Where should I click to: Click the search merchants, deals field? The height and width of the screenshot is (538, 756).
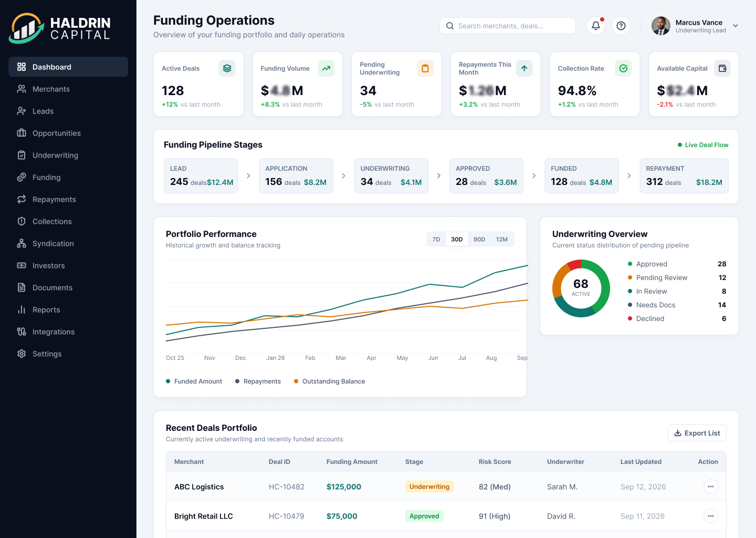(x=508, y=26)
